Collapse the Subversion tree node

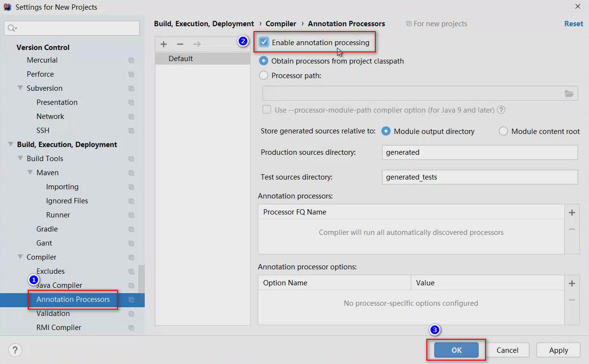[x=20, y=88]
